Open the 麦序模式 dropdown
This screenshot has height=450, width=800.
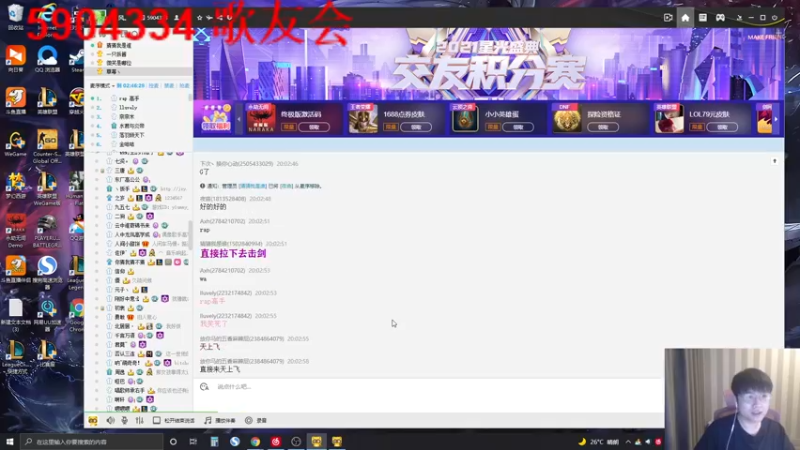102,86
